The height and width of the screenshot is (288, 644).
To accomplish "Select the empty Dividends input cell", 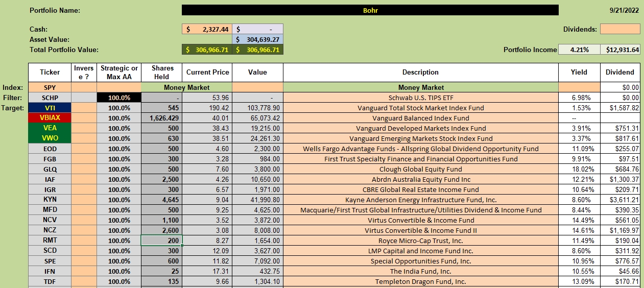I will click(620, 29).
